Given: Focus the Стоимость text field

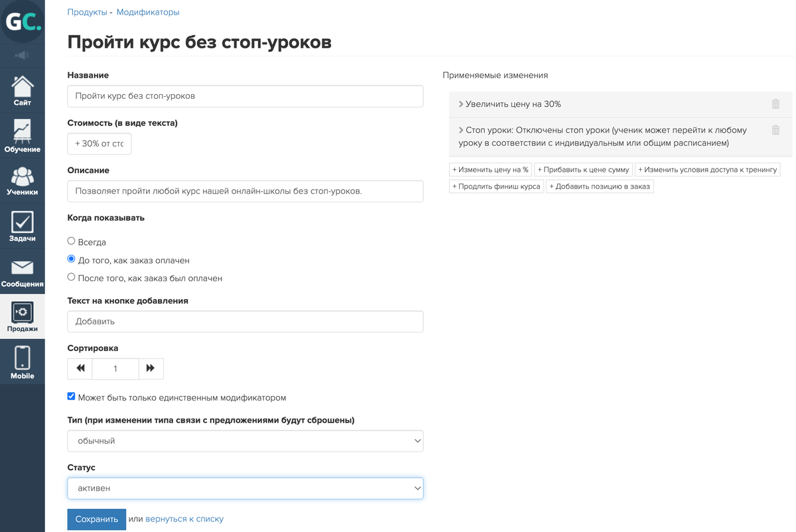Looking at the screenshot, I should point(99,144).
